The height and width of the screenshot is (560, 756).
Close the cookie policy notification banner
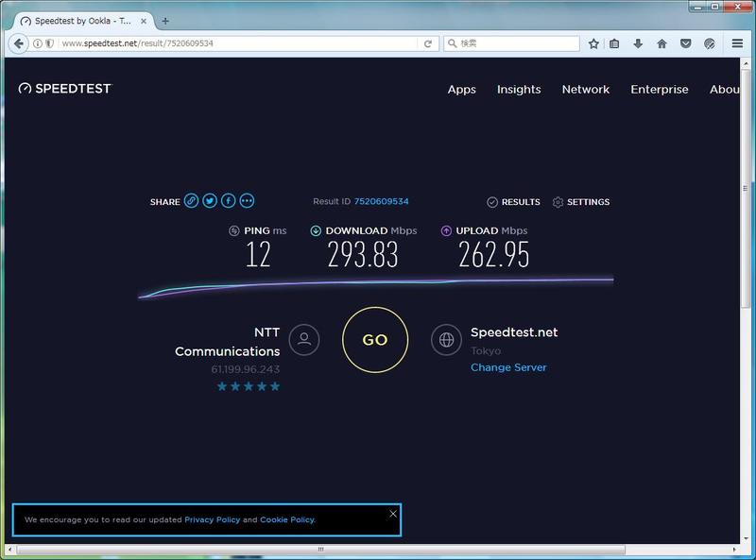(393, 514)
